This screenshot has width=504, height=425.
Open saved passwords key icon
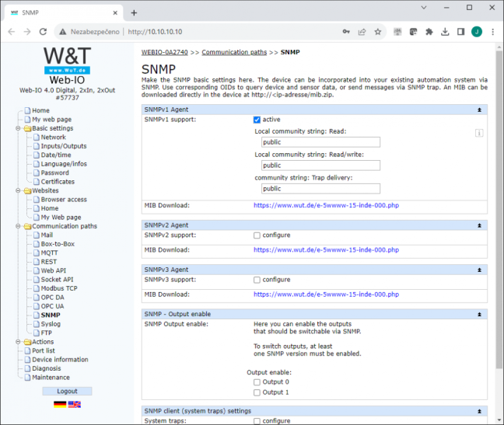346,32
